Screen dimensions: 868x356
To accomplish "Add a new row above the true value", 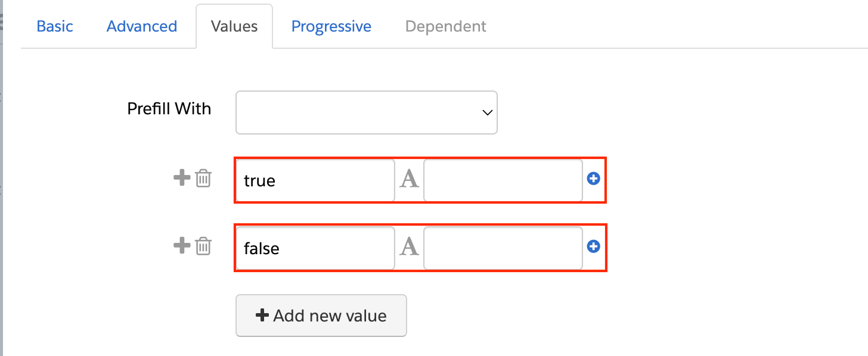I will (181, 177).
